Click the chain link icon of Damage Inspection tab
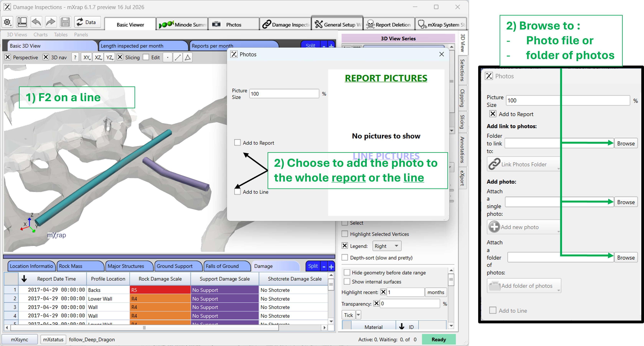The image size is (644, 346). tap(267, 24)
